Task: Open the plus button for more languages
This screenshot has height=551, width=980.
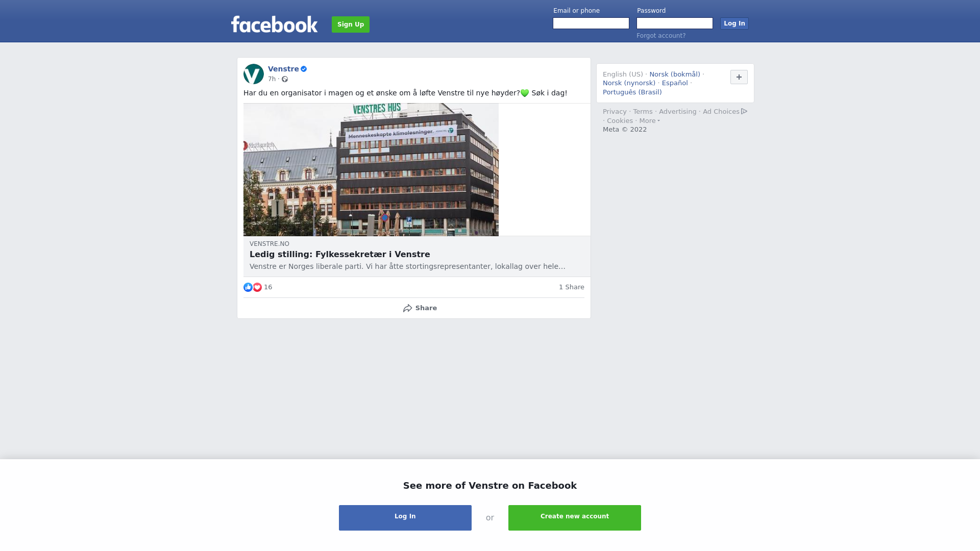Action: pos(739,77)
